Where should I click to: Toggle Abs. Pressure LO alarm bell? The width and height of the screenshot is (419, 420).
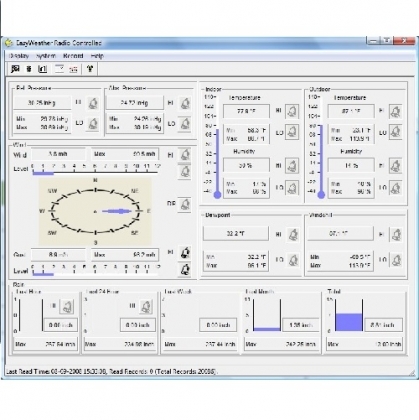[x=185, y=124]
